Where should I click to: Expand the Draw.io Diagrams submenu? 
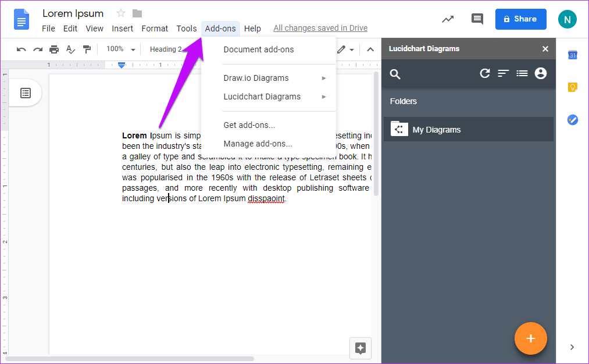pos(269,78)
